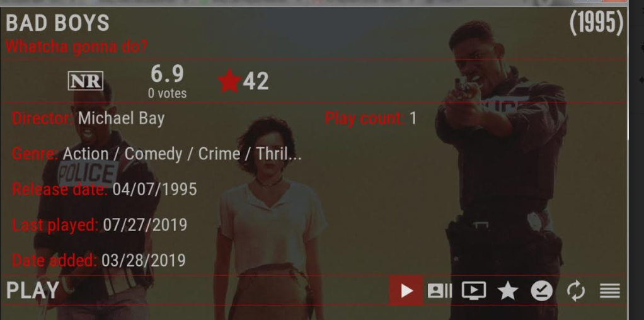The image size is (644, 320).
Task: Refresh movie info with the circular arrows icon
Action: coord(576,291)
